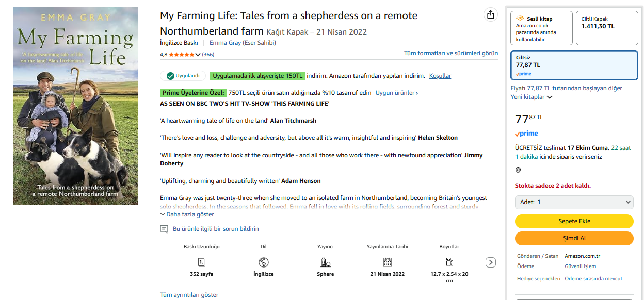The image size is (644, 300).
Task: Toggle the Uygulandı coupon checkmark
Action: [170, 76]
